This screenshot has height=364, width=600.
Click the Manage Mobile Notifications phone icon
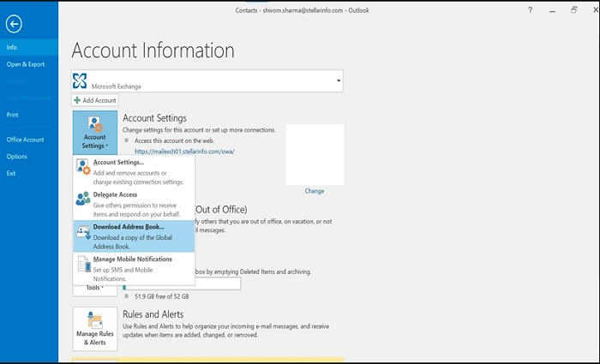tap(84, 264)
